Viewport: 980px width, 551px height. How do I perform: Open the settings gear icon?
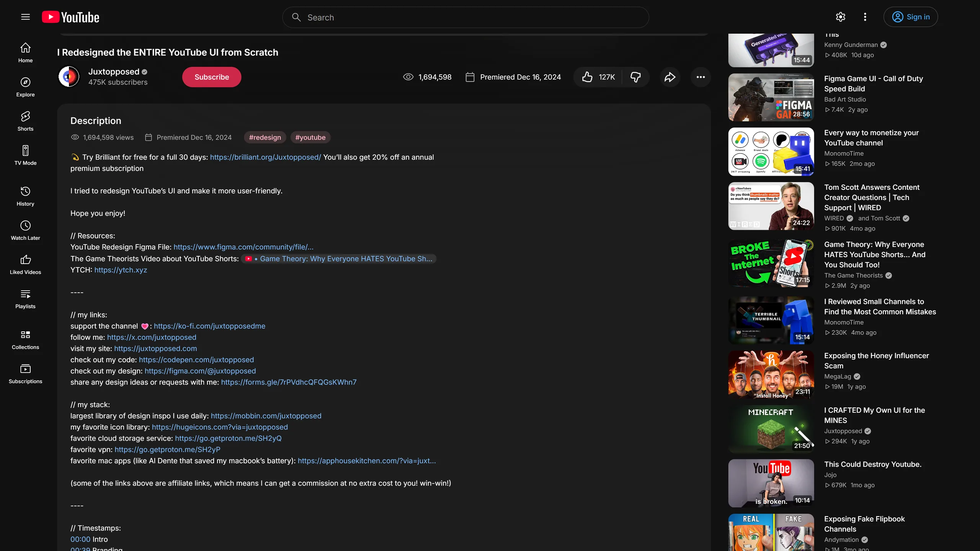coord(841,17)
